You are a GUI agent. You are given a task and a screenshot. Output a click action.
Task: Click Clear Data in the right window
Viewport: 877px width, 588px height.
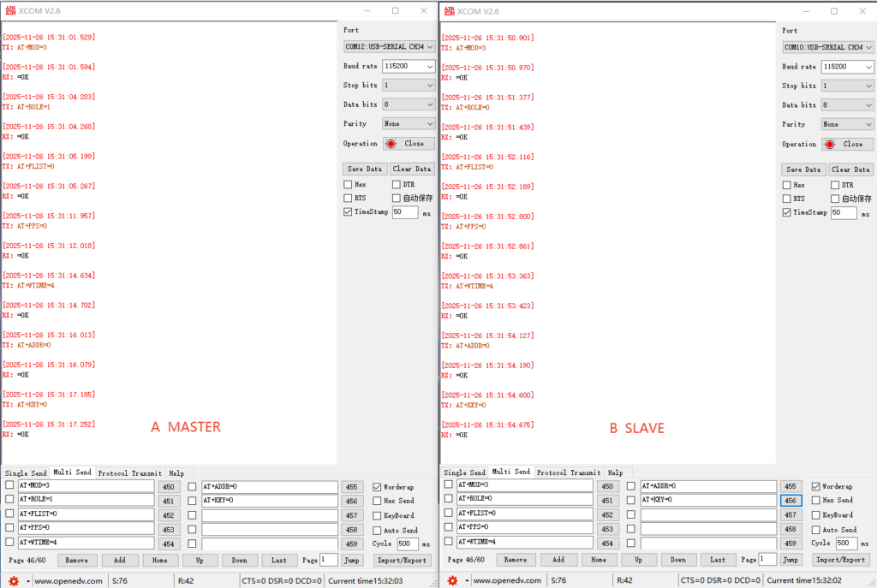(851, 169)
